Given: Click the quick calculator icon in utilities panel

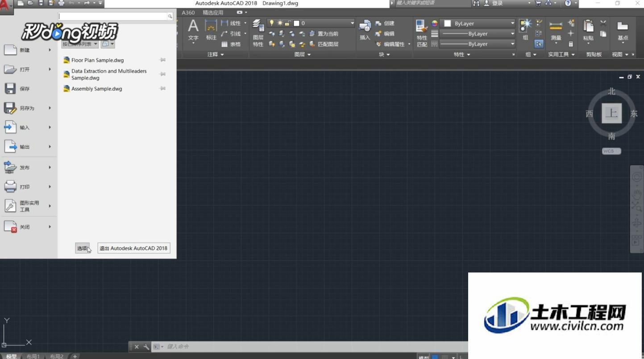Looking at the screenshot, I should [571, 44].
